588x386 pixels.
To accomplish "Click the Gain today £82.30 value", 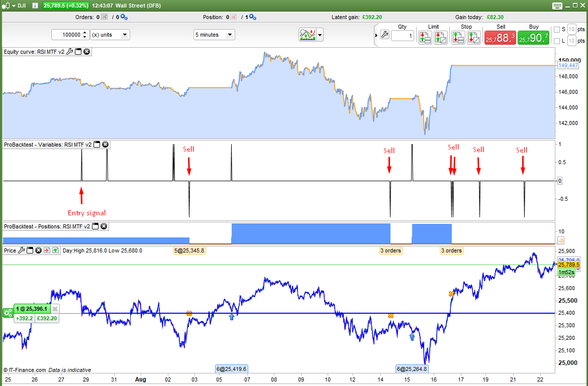I will click(496, 17).
